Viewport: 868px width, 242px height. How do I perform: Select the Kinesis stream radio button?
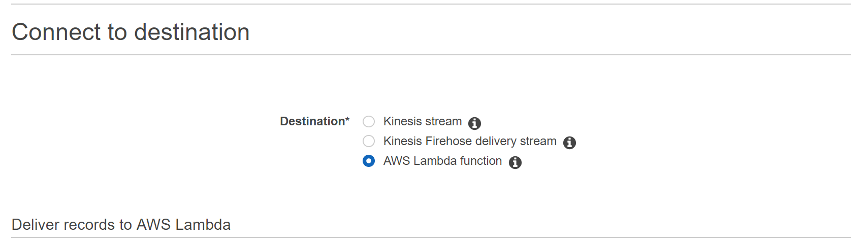coord(369,121)
